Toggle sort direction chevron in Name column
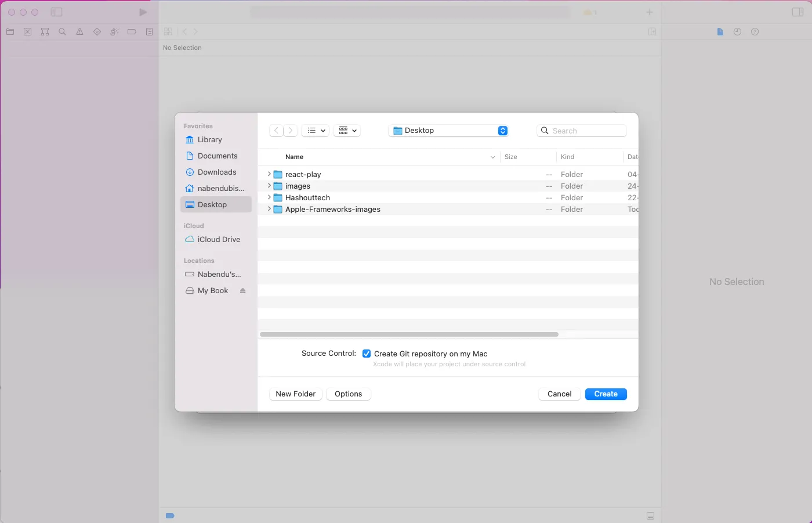Viewport: 812px width, 523px height. click(492, 157)
